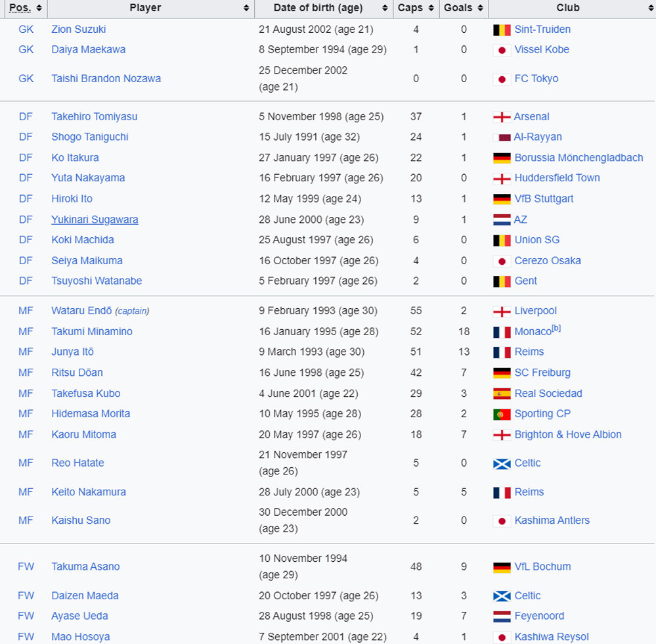The width and height of the screenshot is (656, 644).
Task: Open Yukinari Sugawara player link
Action: coord(95,219)
